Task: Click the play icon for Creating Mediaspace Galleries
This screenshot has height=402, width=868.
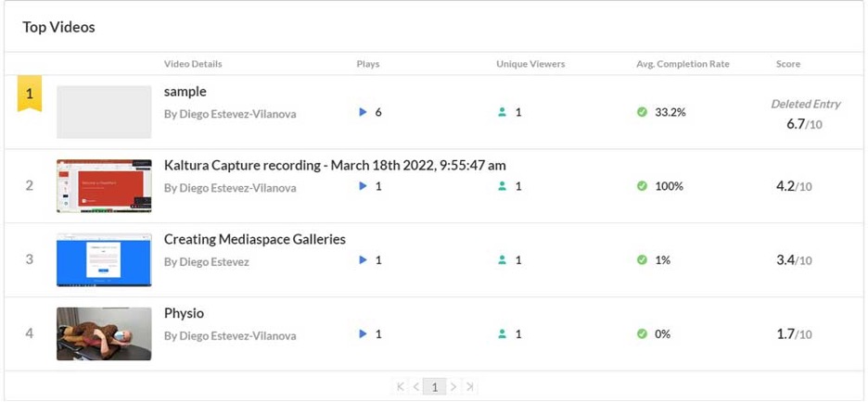Action: [x=364, y=260]
